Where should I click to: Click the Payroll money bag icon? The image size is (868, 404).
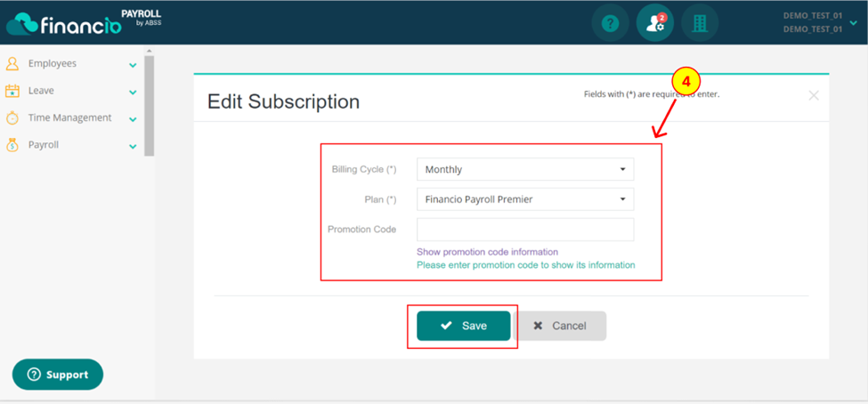tap(12, 145)
